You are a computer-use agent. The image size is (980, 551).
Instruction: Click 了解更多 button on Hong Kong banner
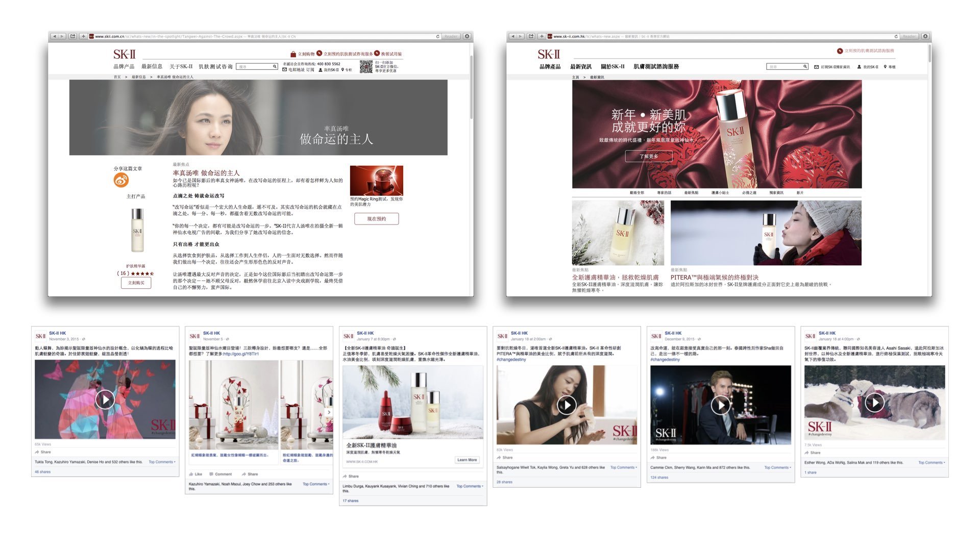point(649,157)
